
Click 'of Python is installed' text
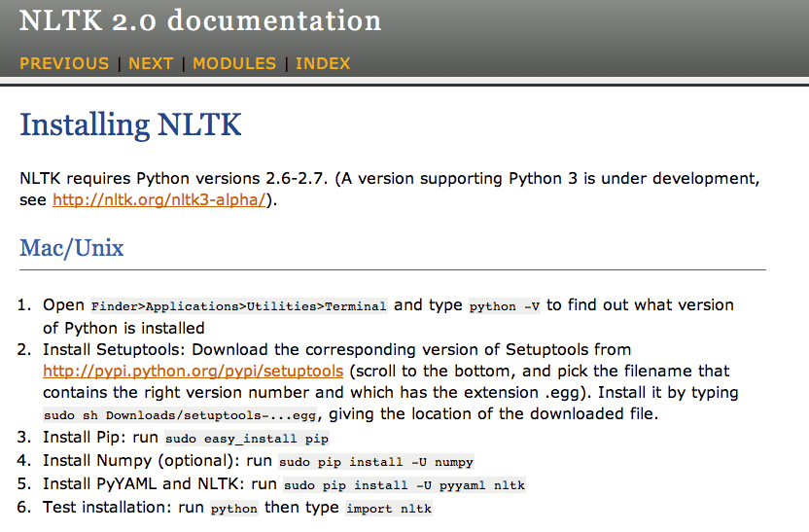click(x=123, y=328)
